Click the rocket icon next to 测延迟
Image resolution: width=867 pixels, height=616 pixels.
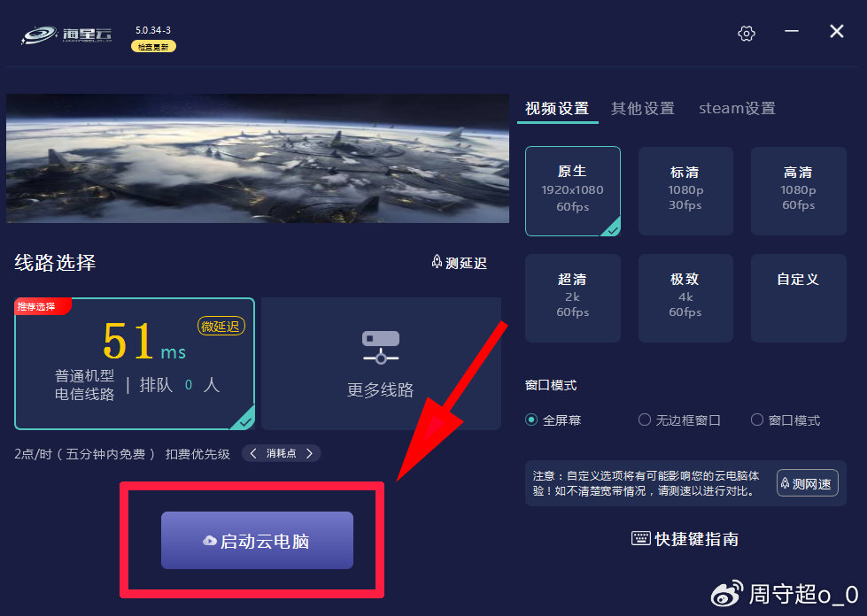click(437, 262)
